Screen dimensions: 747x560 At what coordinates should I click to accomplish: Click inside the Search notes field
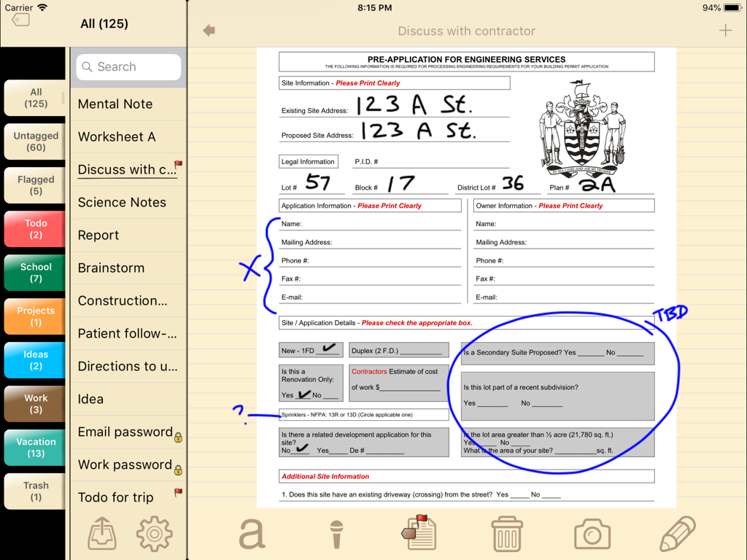click(x=128, y=66)
